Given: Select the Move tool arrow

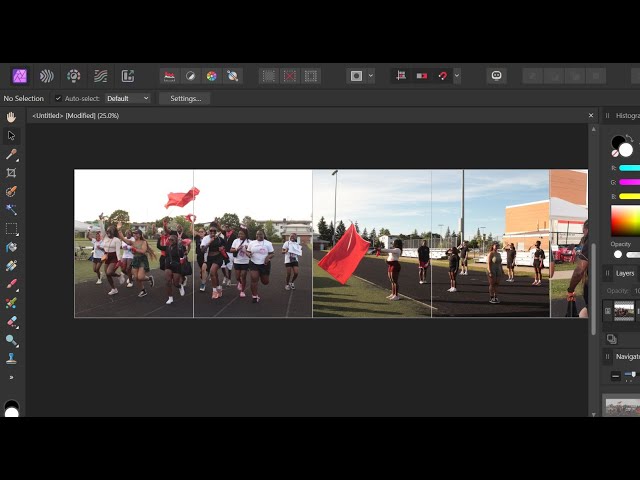Looking at the screenshot, I should tap(11, 136).
